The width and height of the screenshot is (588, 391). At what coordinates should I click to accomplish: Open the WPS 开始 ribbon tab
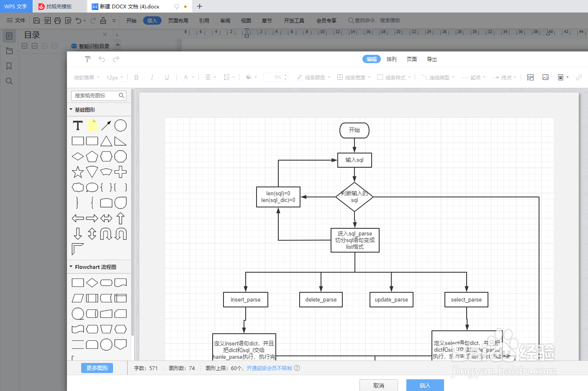tap(131, 20)
